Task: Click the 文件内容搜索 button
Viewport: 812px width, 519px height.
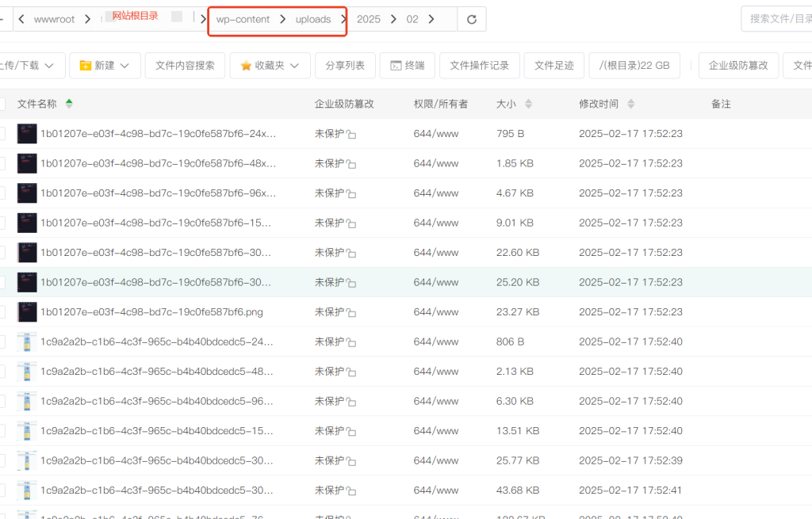Action: tap(185, 66)
